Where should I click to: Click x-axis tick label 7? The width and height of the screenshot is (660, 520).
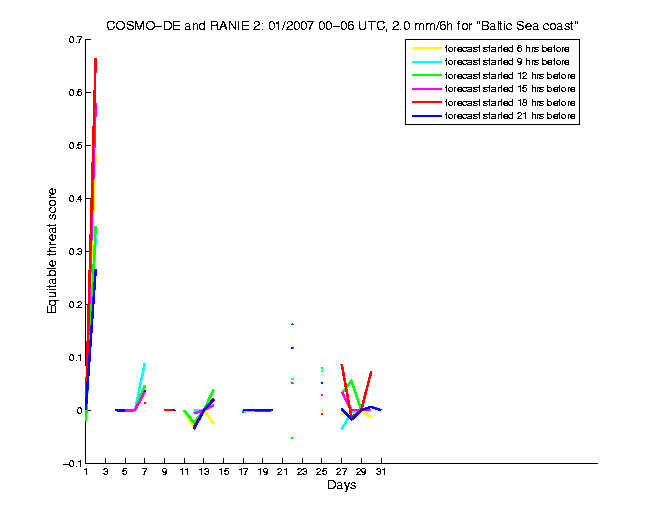145,472
